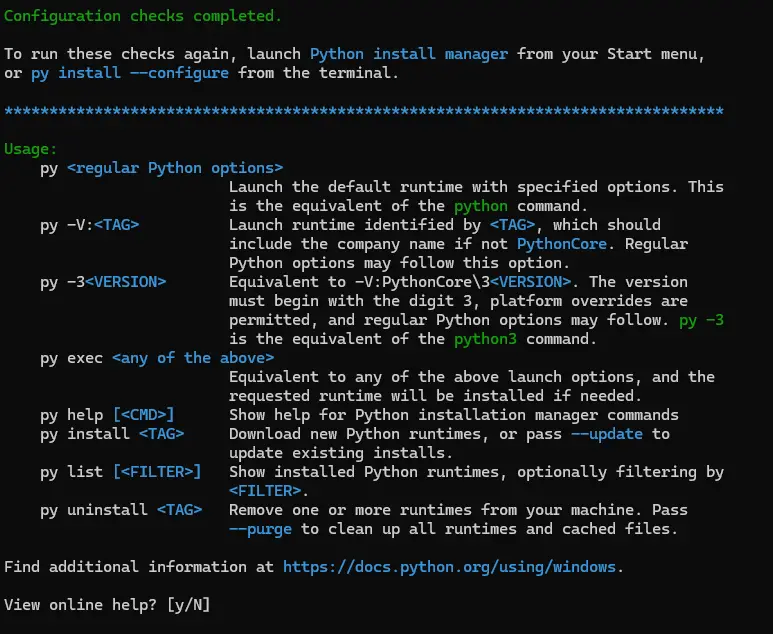Click 'Launch the default runtime with specified options' line
Screen dimensions: 773x634
point(476,187)
